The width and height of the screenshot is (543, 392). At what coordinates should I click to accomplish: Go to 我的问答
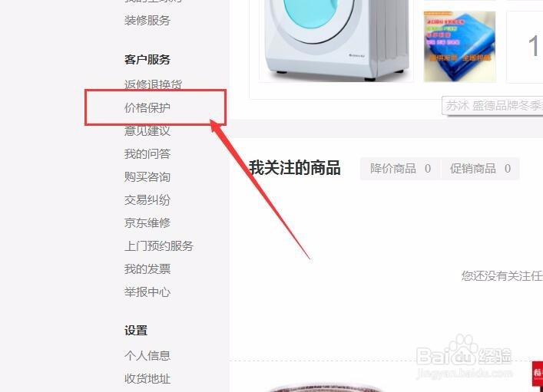coord(147,153)
